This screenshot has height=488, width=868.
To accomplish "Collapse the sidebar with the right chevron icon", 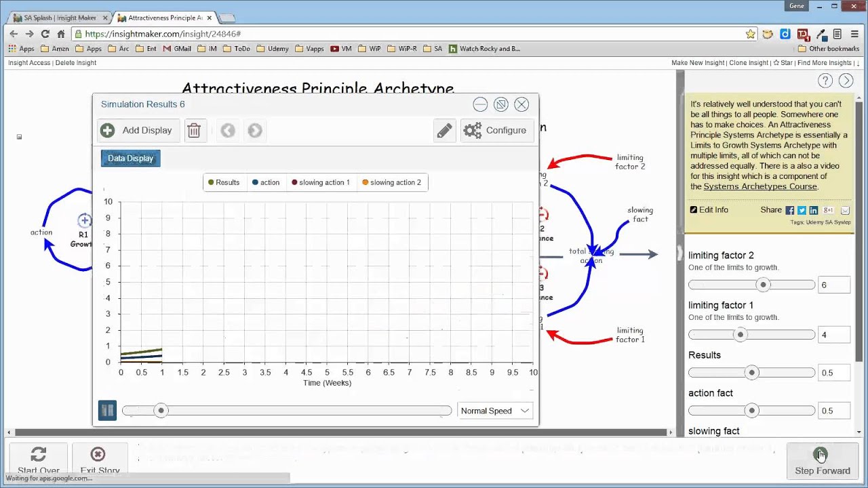I will pos(846,81).
